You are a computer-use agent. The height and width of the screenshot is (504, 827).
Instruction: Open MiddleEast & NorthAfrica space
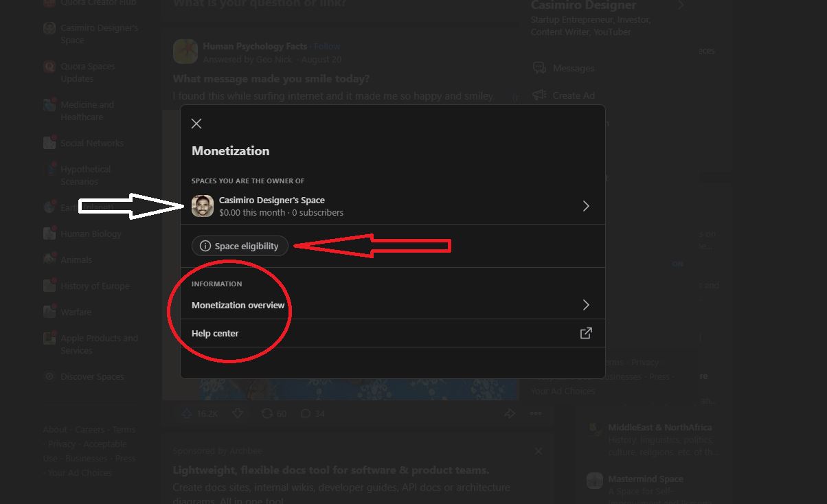[x=659, y=427]
